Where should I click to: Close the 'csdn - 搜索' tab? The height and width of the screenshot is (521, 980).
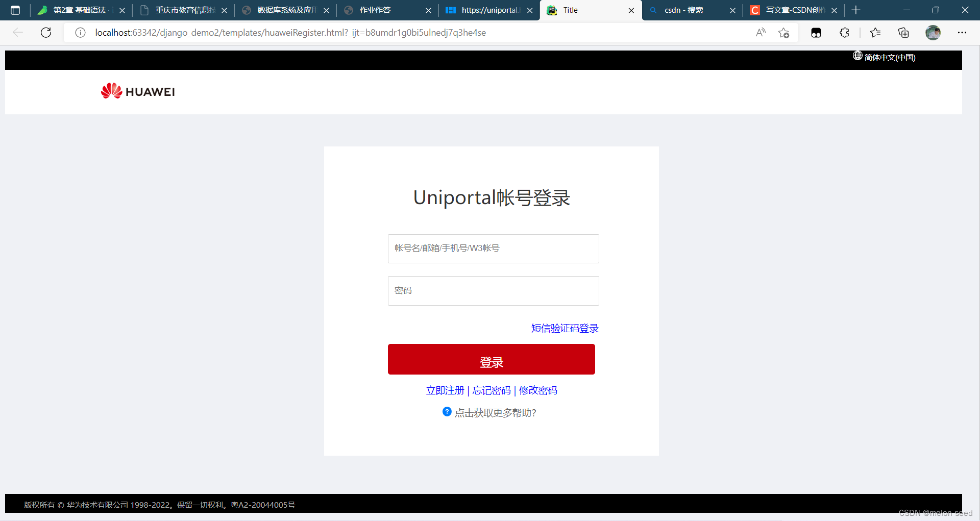point(733,10)
